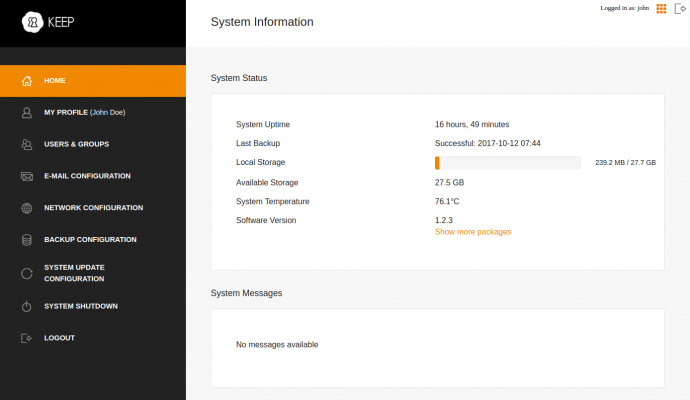The width and height of the screenshot is (690, 400).
Task: Click 'No messages available' text
Action: (277, 345)
